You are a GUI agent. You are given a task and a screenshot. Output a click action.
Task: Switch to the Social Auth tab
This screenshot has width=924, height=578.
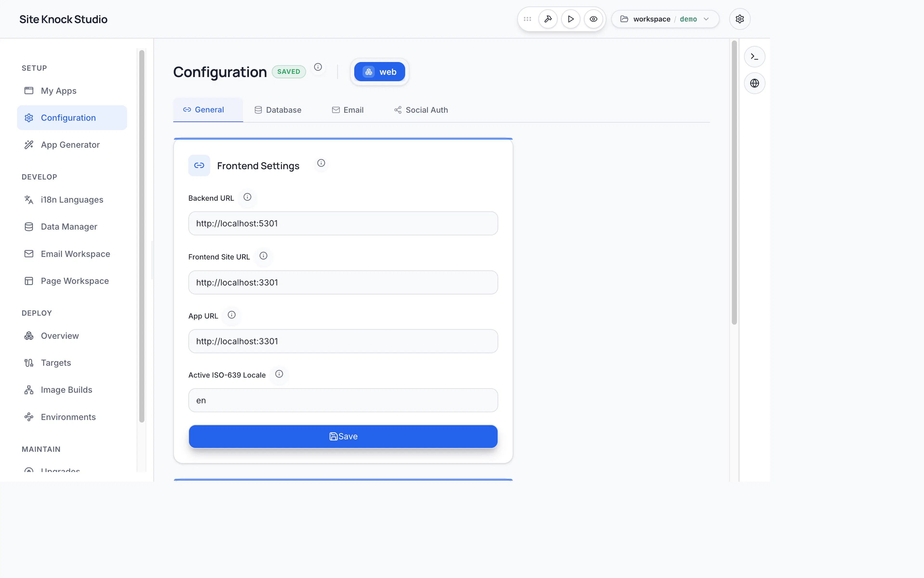tap(421, 110)
